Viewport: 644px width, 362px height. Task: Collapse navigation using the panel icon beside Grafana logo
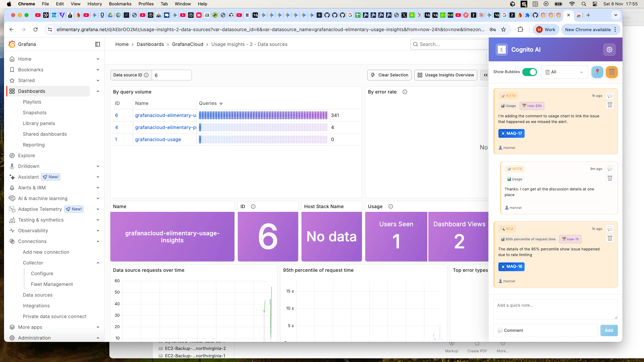98,44
